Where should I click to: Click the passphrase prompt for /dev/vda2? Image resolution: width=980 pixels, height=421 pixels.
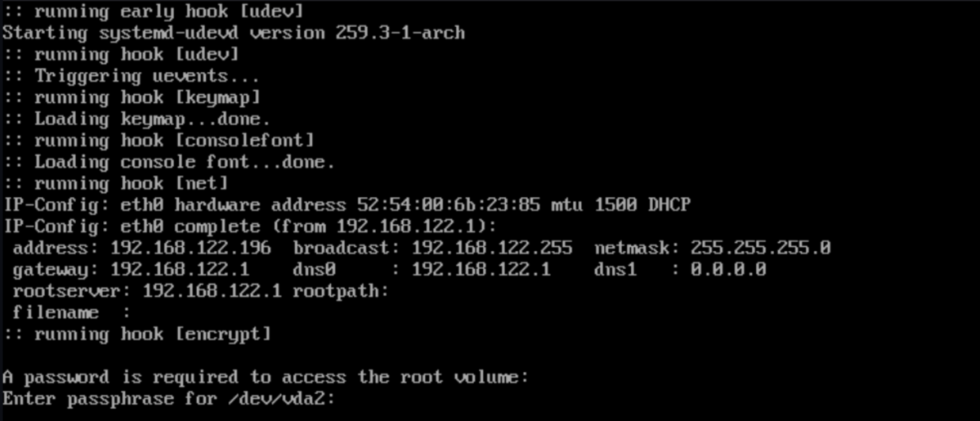tap(169, 398)
